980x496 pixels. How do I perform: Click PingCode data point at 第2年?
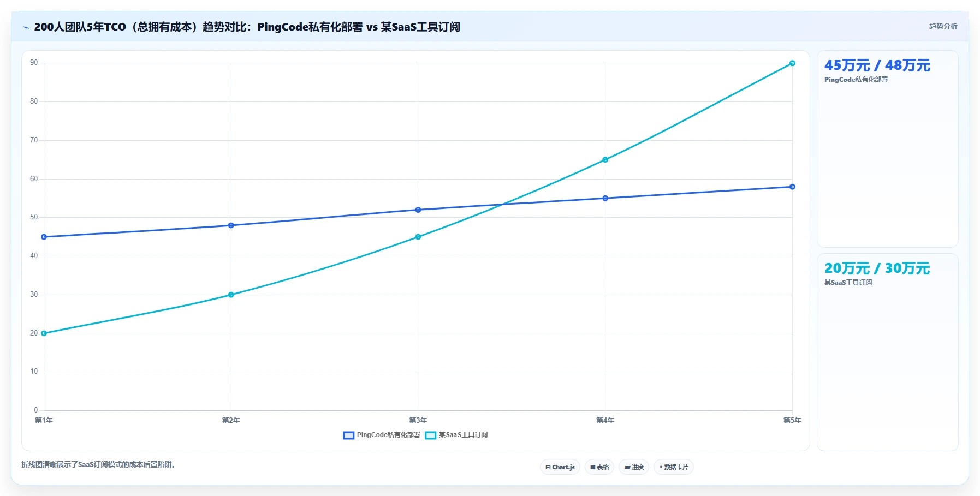[231, 225]
